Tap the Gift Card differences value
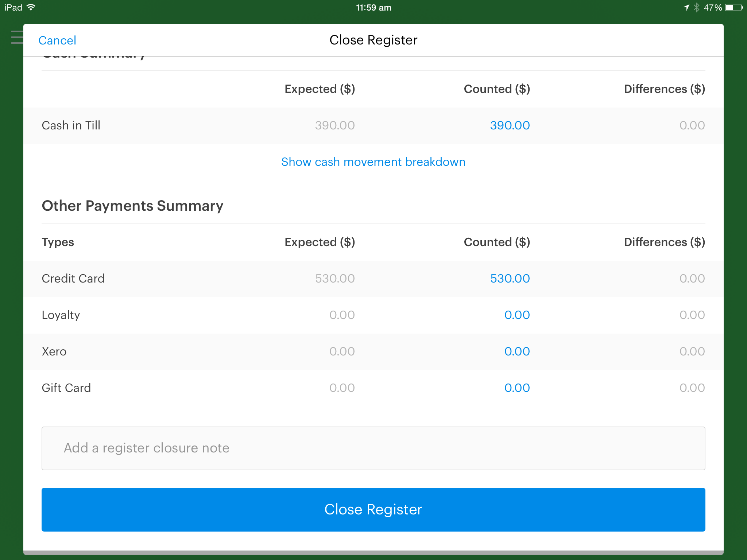Image resolution: width=747 pixels, height=560 pixels. tap(692, 388)
